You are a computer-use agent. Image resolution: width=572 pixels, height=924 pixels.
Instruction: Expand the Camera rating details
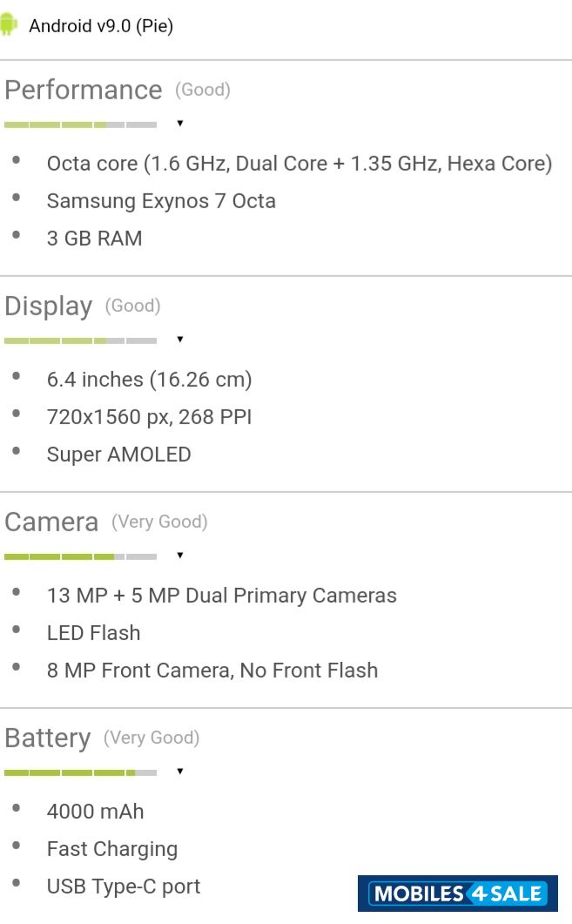[180, 556]
